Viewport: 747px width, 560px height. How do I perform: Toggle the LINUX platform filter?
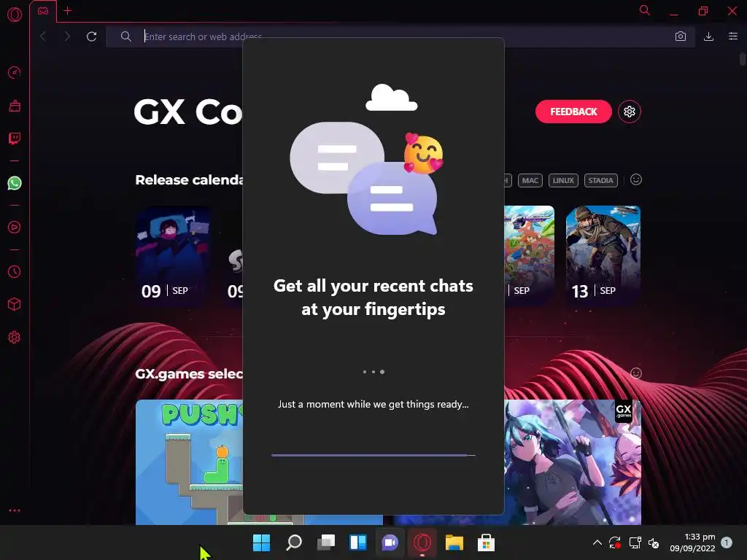click(x=563, y=181)
